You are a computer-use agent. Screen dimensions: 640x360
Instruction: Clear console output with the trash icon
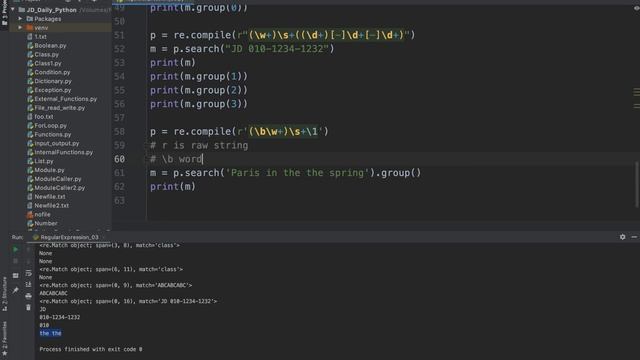(29, 307)
